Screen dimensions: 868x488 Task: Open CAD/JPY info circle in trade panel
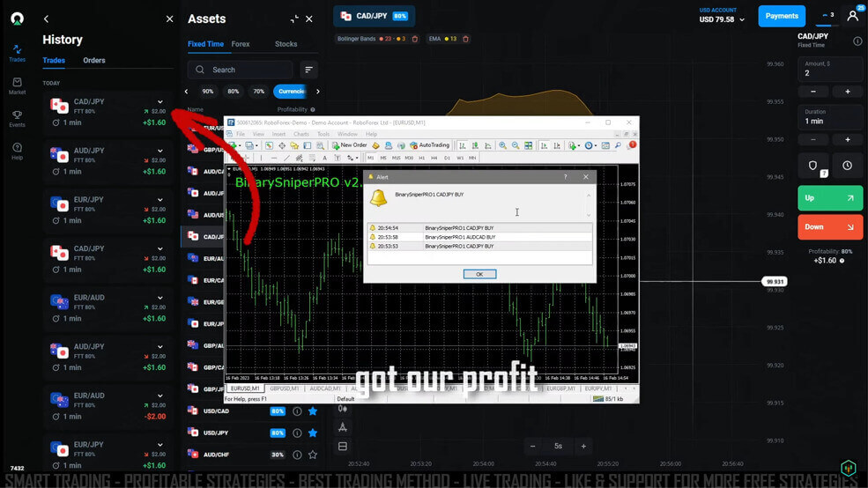(x=857, y=41)
